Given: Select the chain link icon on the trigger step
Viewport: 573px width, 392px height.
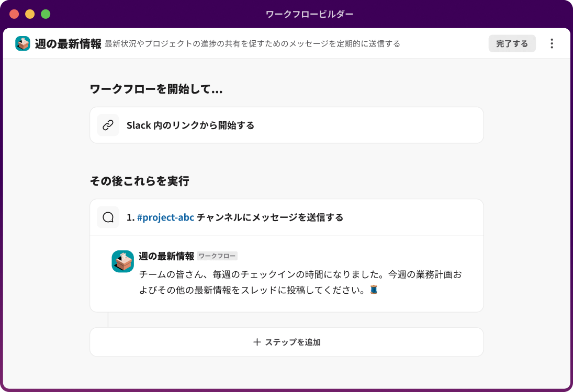Looking at the screenshot, I should 108,125.
